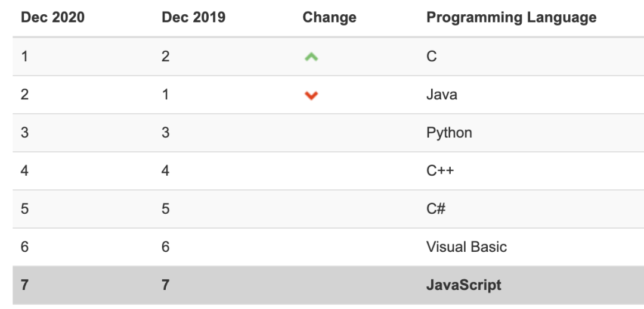The image size is (644, 309).
Task: Click the red down arrow for Java
Action: (311, 95)
